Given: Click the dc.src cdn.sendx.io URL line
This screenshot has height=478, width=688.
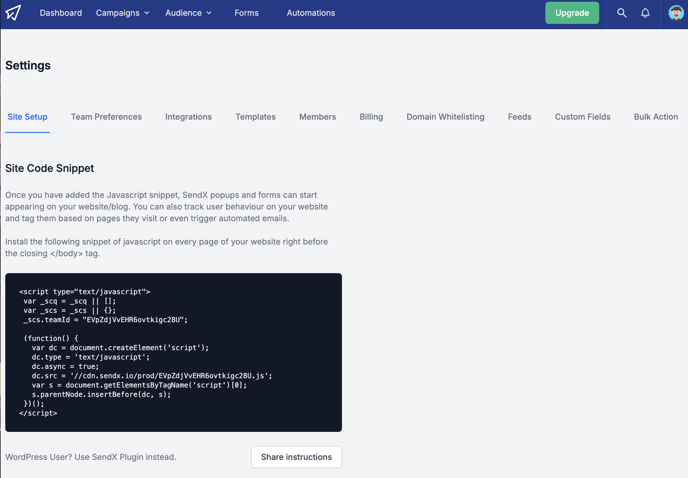Looking at the screenshot, I should pyautogui.click(x=152, y=376).
